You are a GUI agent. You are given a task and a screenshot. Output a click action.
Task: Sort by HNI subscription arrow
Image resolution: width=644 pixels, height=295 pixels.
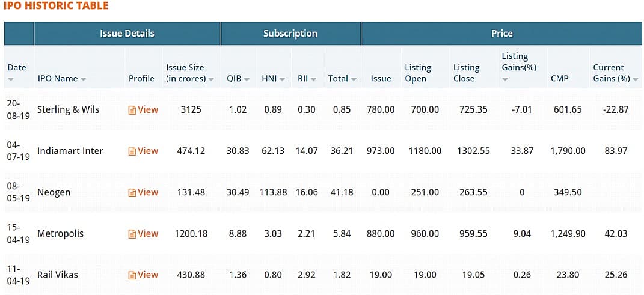[282, 79]
